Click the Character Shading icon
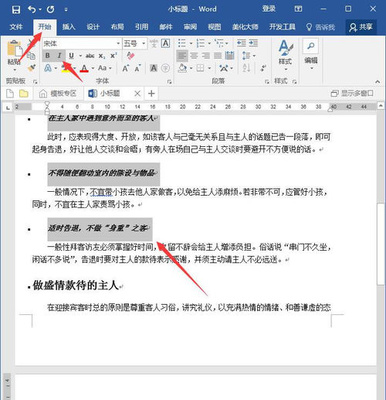Screen dimensions: 386x400 pyautogui.click(x=154, y=69)
